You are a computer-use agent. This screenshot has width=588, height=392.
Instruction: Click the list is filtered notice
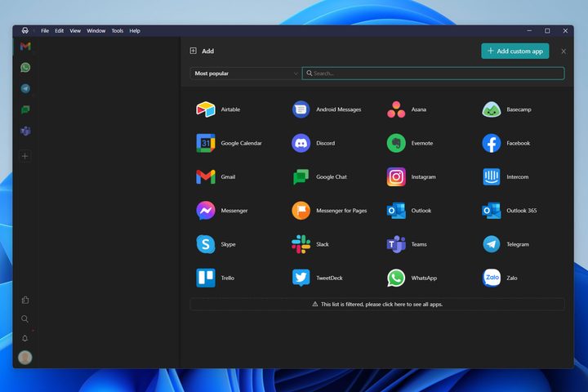pos(377,305)
